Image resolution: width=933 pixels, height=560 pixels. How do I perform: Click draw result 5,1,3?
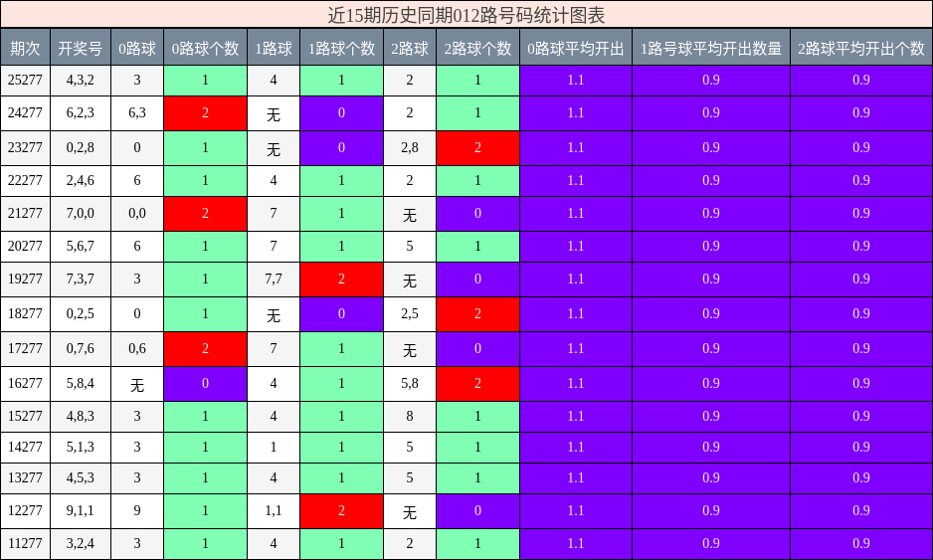pos(81,447)
